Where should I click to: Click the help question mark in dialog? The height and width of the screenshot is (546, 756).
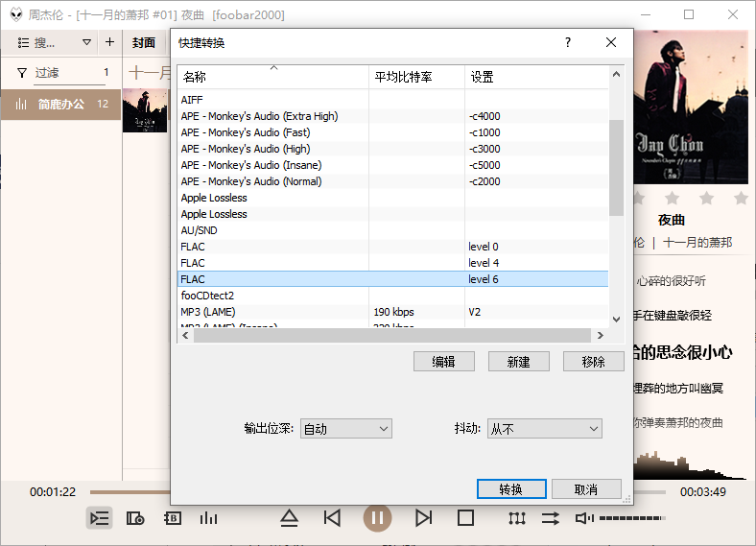click(x=568, y=42)
